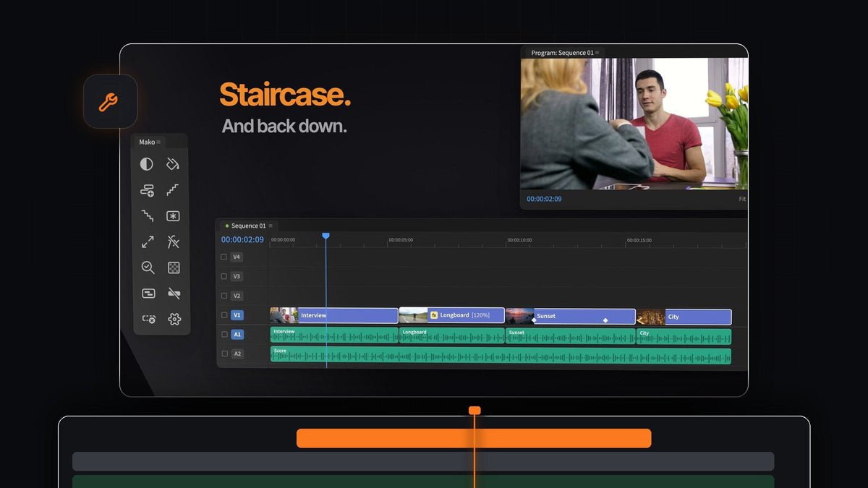Image resolution: width=868 pixels, height=488 pixels.
Task: Select the Interview video clip
Action: pos(334,316)
